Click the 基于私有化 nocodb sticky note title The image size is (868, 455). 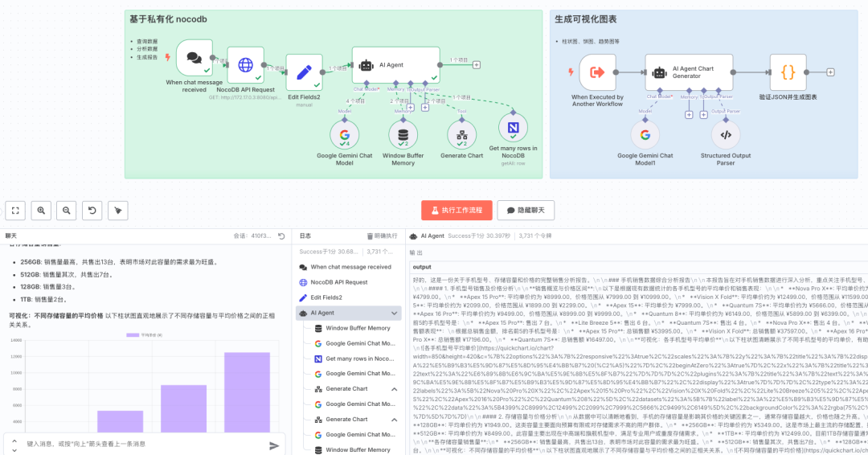[168, 19]
